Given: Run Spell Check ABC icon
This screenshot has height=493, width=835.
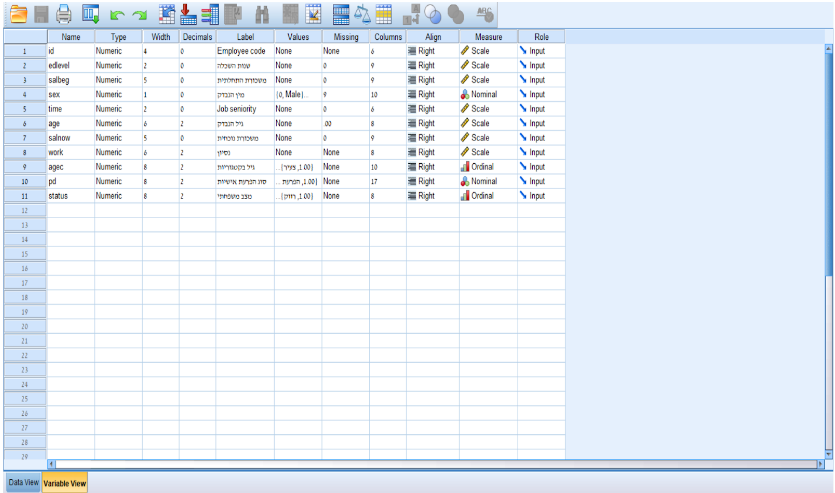Looking at the screenshot, I should 485,14.
